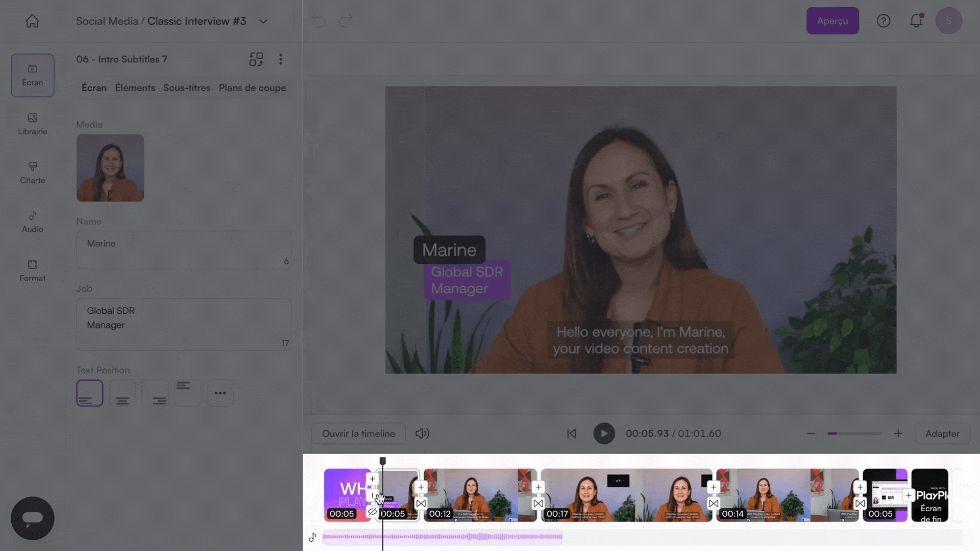Open the Format sidebar panel

pyautogui.click(x=32, y=270)
